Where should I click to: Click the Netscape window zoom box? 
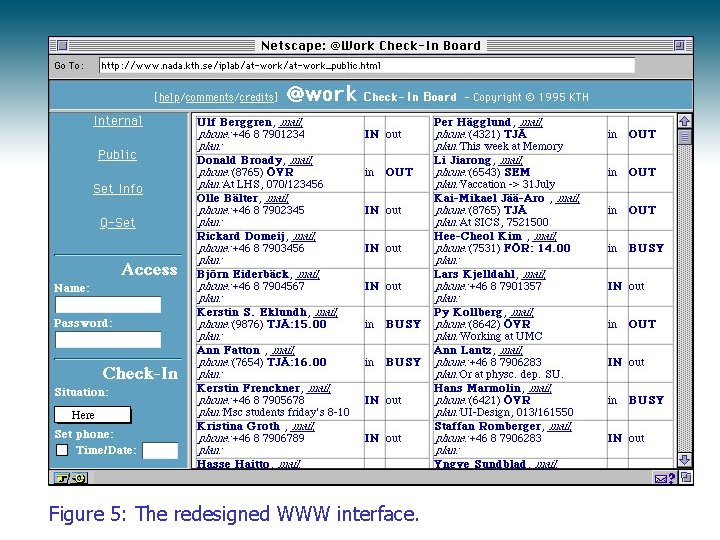pos(679,45)
